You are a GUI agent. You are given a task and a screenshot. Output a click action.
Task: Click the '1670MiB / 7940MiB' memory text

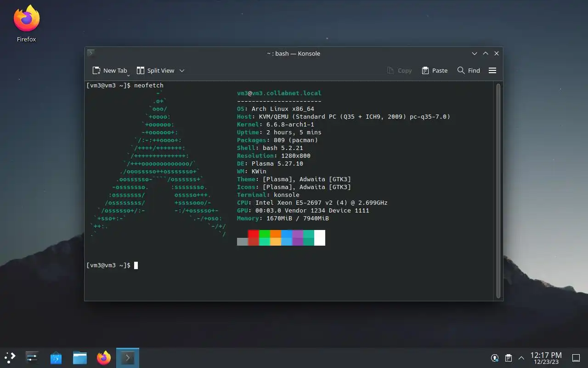(298, 218)
